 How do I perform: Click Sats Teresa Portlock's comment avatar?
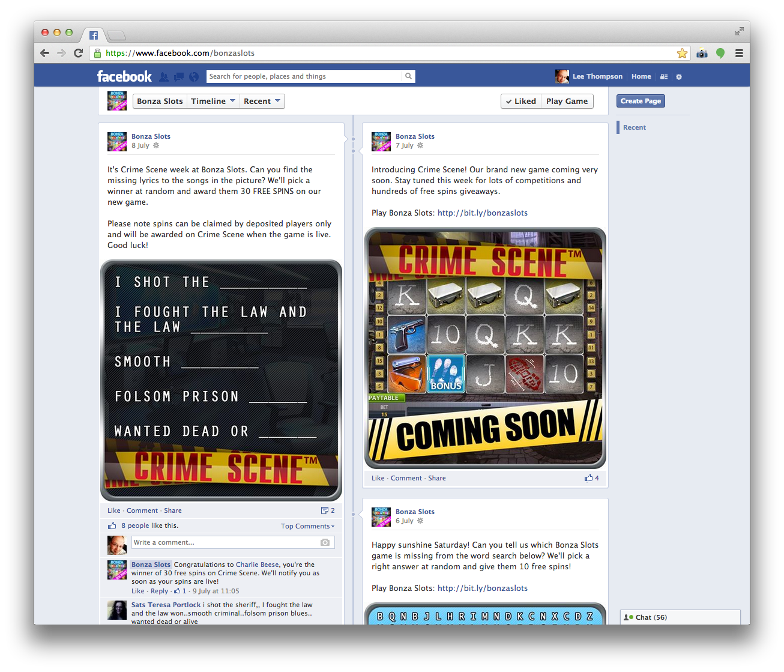click(x=117, y=610)
